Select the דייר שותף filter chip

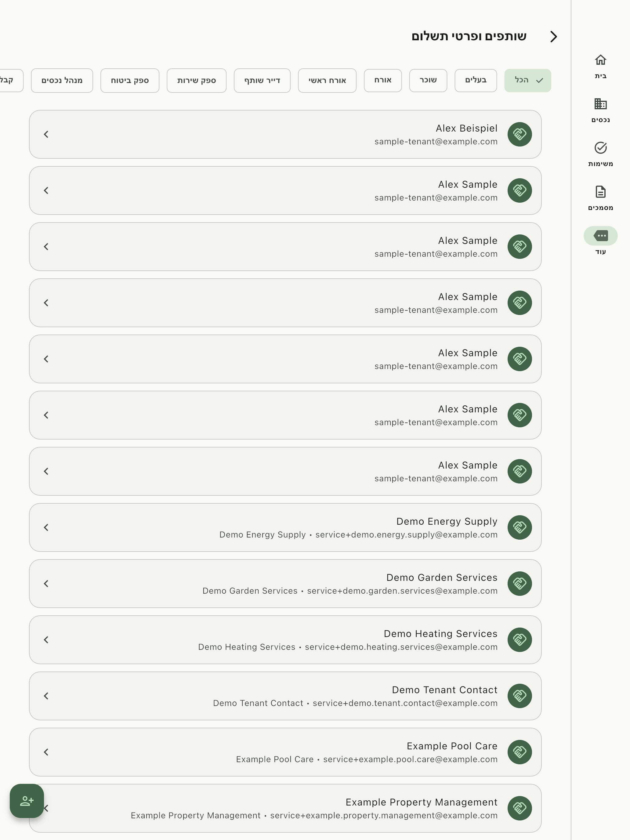pos(262,80)
